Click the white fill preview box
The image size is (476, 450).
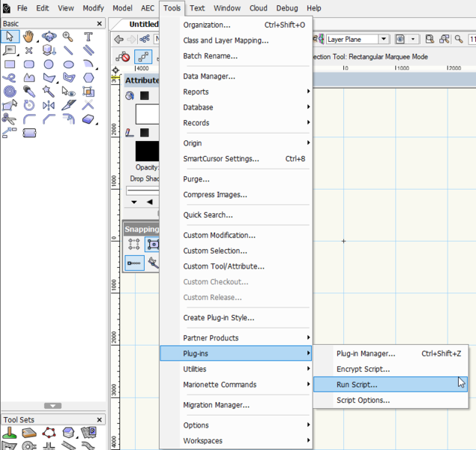[x=147, y=114]
